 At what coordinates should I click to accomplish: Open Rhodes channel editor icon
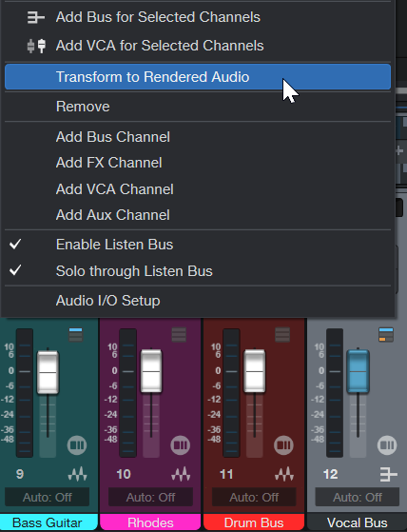pos(181,445)
